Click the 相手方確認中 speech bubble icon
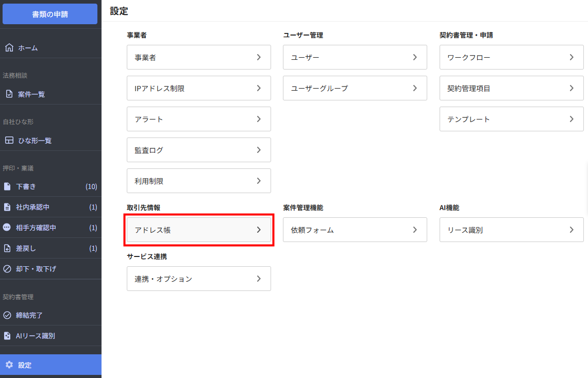Screen dimensions: 588x378 (x=7, y=228)
